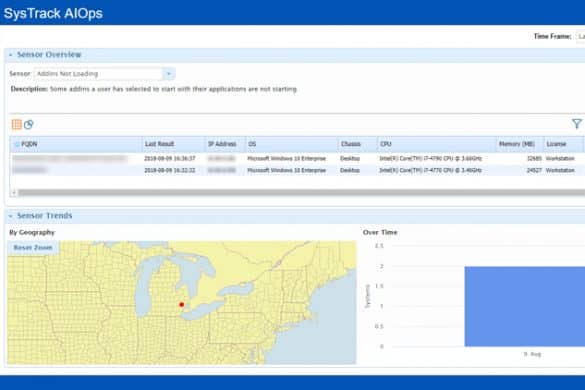Switch to the pie chart view icon

tap(29, 124)
